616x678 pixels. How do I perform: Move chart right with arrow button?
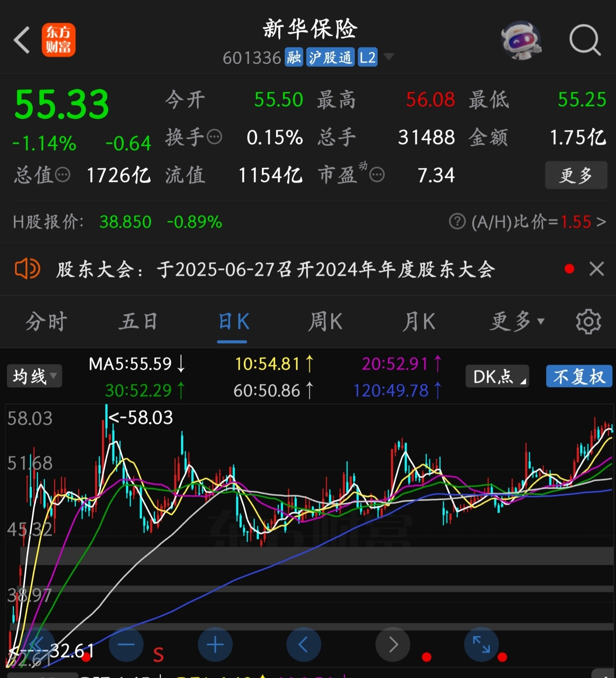(x=393, y=644)
